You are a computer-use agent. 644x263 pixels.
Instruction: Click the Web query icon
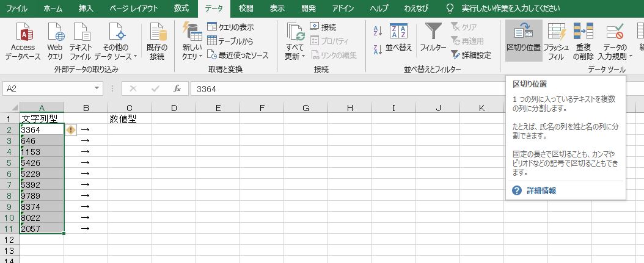55,32
